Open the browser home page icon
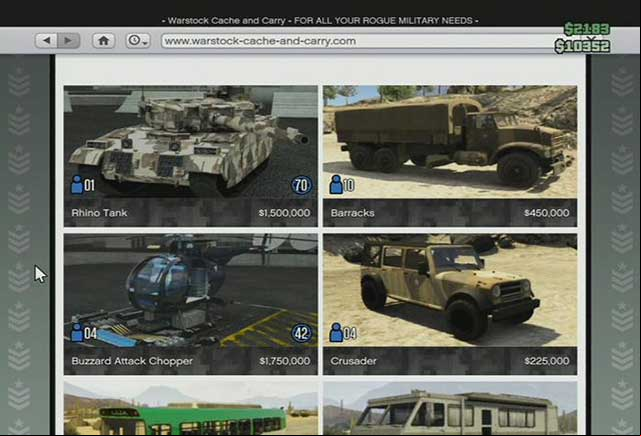 [103, 41]
